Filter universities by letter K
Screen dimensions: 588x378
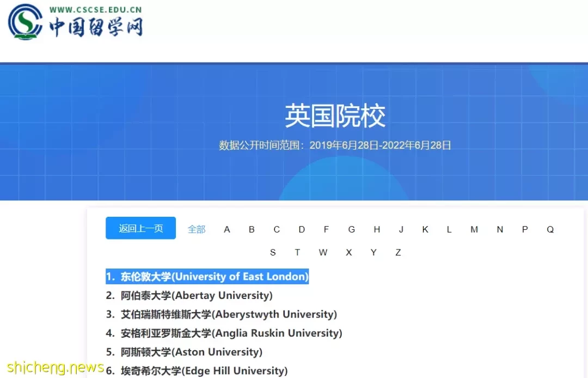[x=425, y=229]
